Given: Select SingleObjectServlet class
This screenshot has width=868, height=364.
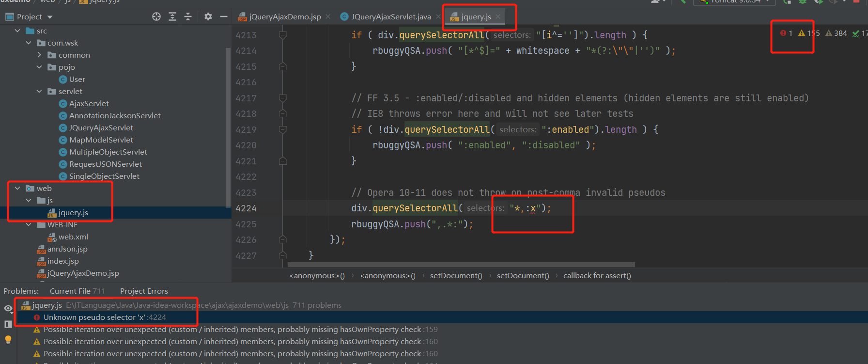Looking at the screenshot, I should click(x=104, y=176).
